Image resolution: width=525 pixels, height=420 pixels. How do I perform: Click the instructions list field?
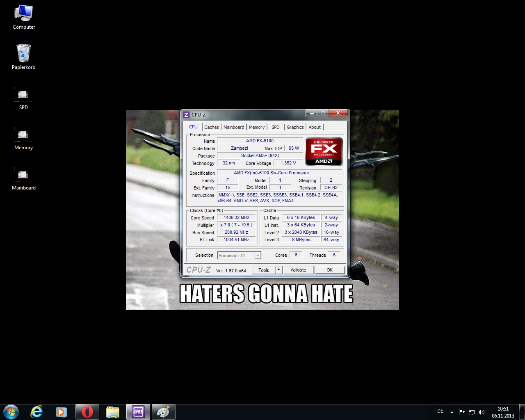(x=279, y=198)
